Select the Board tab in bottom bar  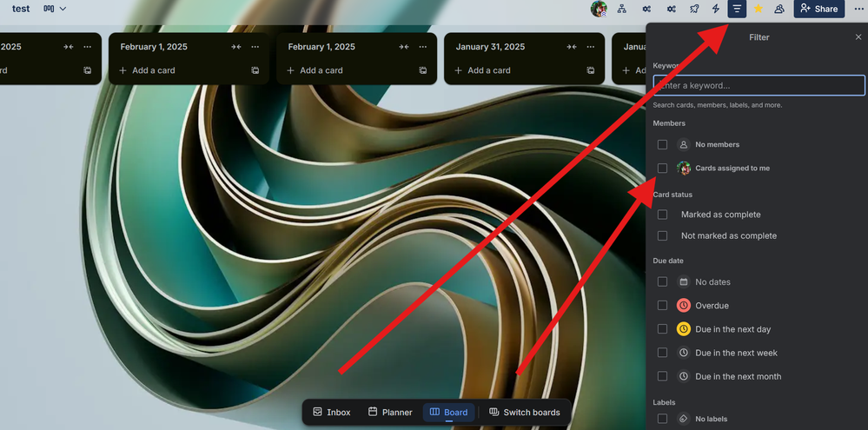point(449,413)
